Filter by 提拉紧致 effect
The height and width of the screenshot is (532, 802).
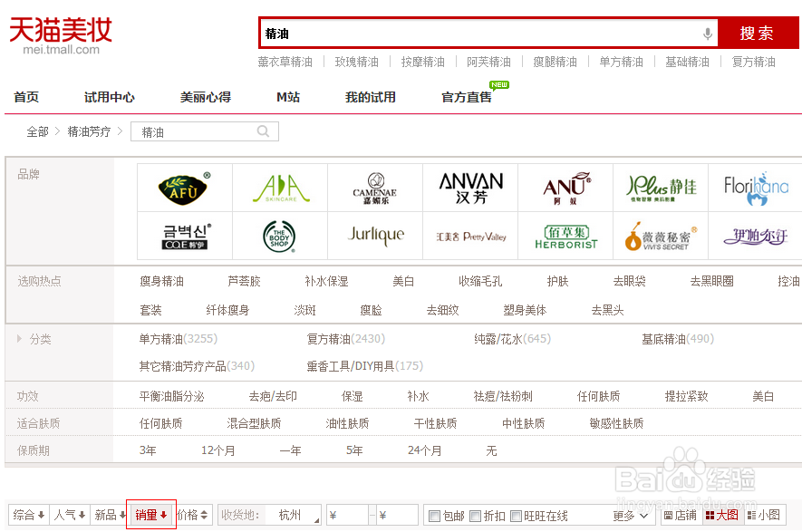click(x=686, y=396)
